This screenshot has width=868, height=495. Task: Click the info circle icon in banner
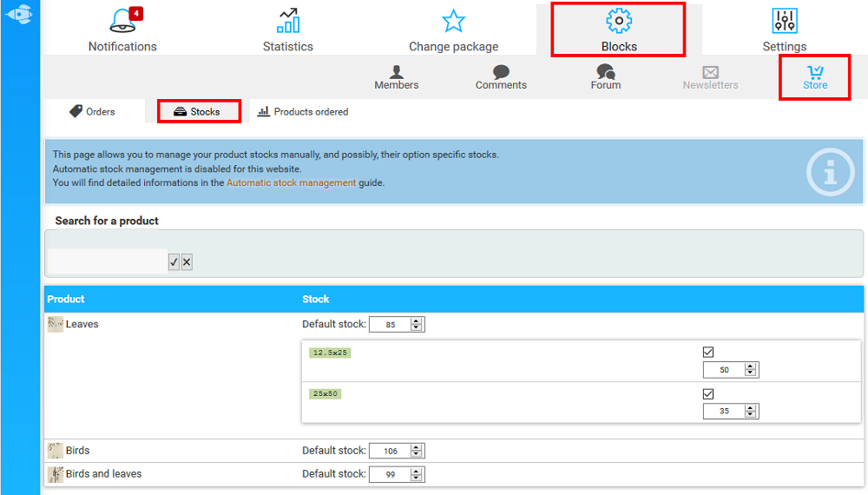(x=831, y=172)
